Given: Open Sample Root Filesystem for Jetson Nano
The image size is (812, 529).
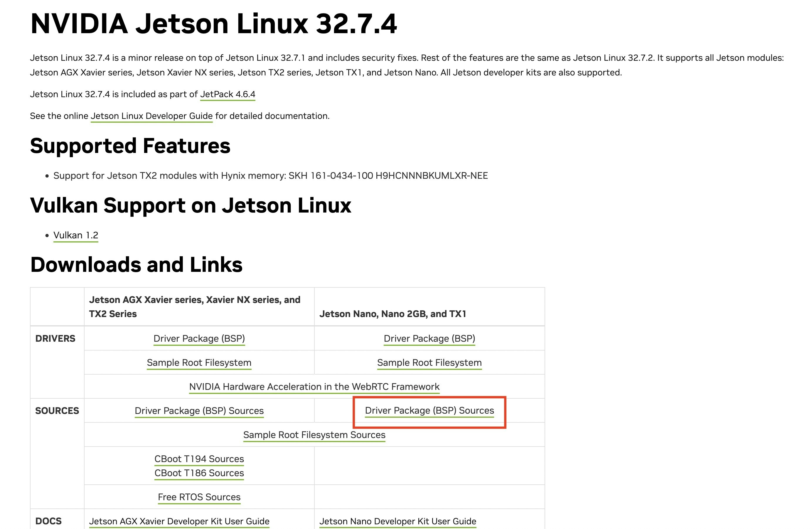Looking at the screenshot, I should (x=429, y=363).
